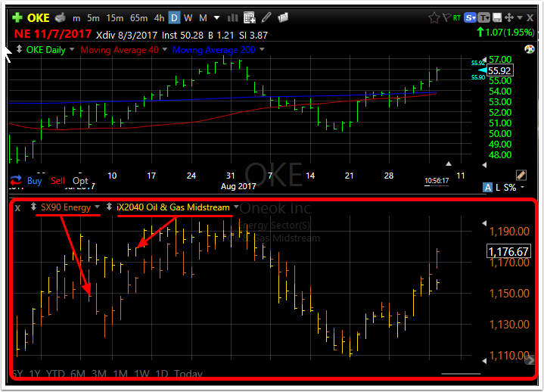Image resolution: width=544 pixels, height=392 pixels.
Task: Click the ruler pencil scale icon
Action: click(x=521, y=175)
